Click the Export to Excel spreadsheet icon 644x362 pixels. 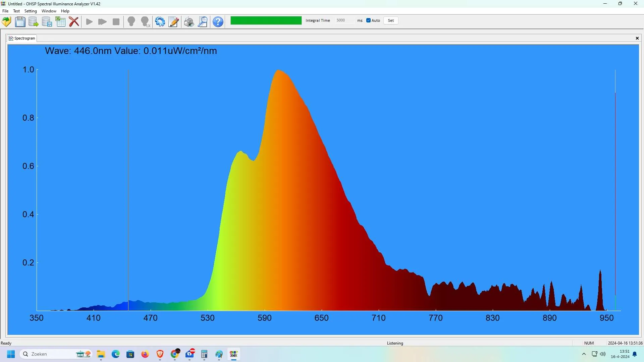(60, 22)
